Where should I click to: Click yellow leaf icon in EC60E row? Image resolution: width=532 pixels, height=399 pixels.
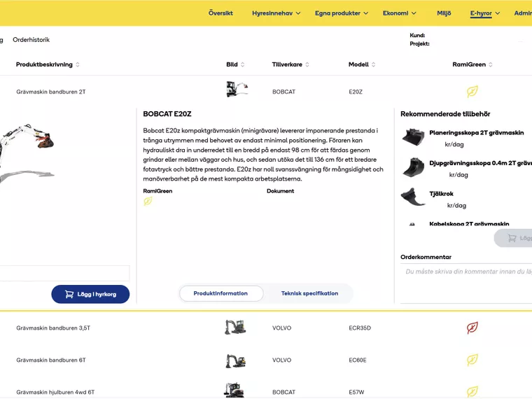coord(472,360)
